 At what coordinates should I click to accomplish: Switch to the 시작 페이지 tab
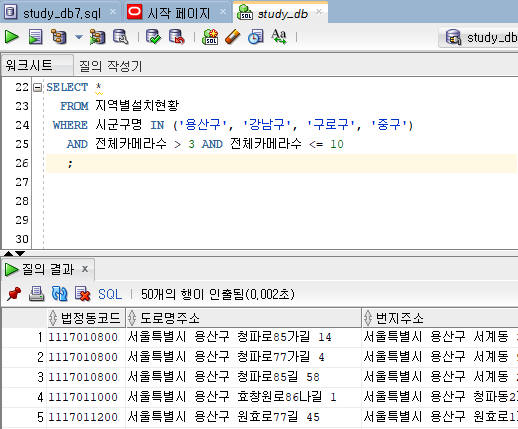pos(179,13)
